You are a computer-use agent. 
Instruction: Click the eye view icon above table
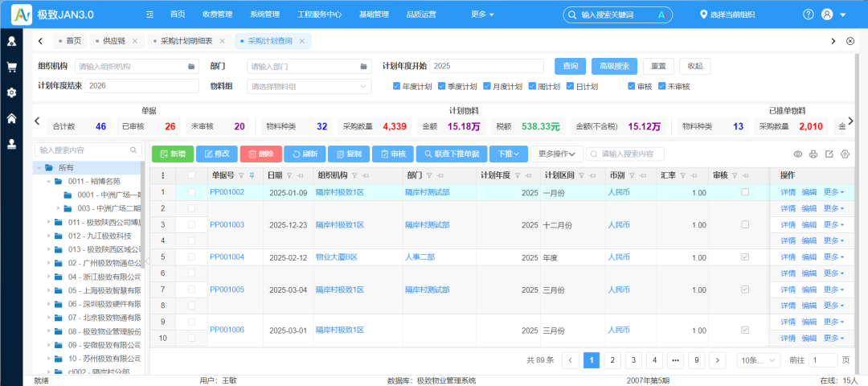pyautogui.click(x=798, y=154)
